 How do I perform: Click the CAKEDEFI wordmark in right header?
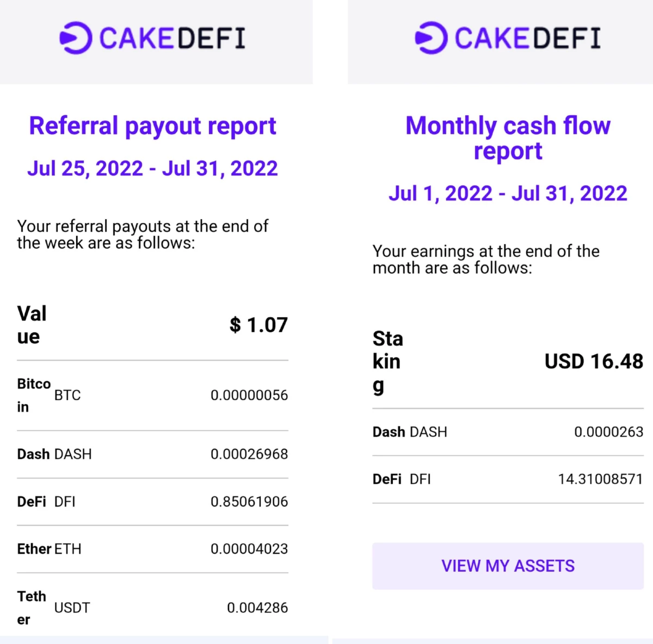coord(528,39)
